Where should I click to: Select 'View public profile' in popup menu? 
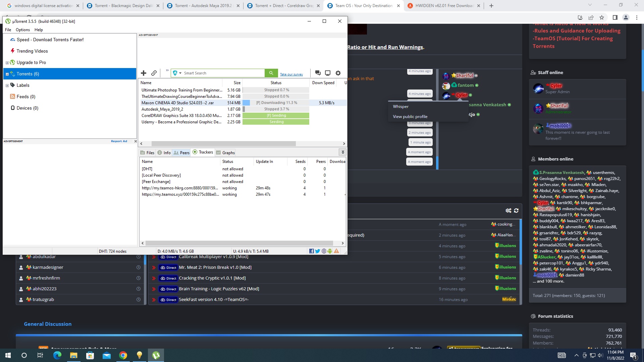(410, 117)
